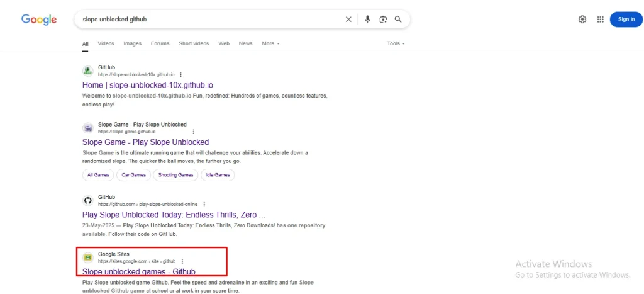Open the Google apps grid
644x294 pixels.
(x=600, y=20)
